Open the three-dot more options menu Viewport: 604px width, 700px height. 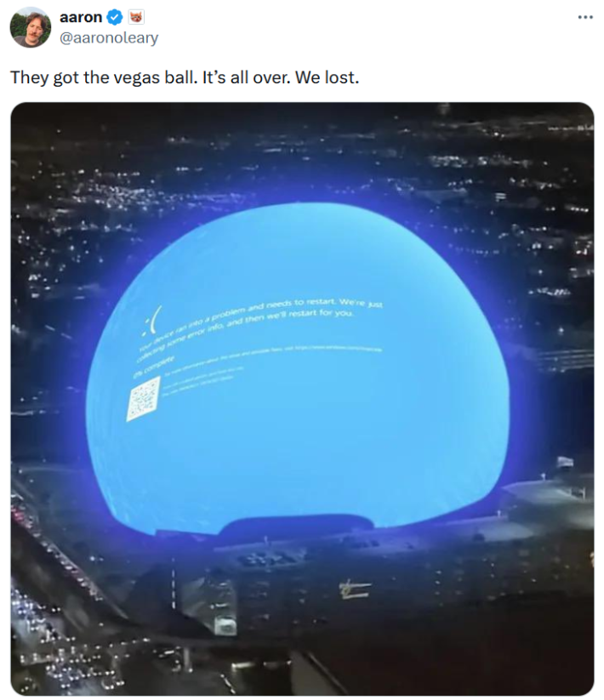(x=584, y=17)
